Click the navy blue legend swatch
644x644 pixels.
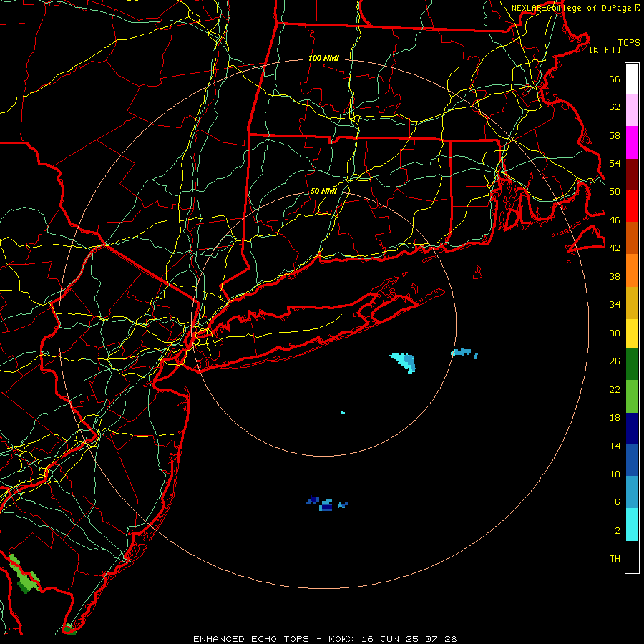click(632, 429)
